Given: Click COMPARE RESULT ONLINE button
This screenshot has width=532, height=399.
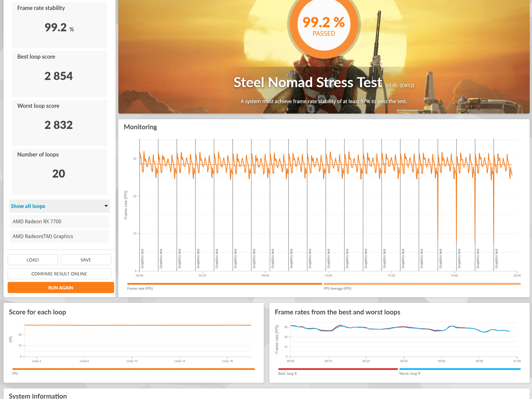Looking at the screenshot, I should coord(59,274).
